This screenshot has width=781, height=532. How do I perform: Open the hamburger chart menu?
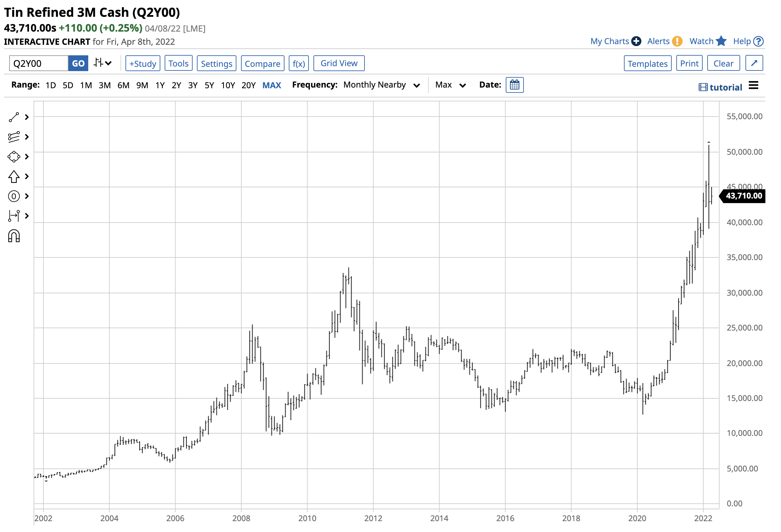coord(753,86)
